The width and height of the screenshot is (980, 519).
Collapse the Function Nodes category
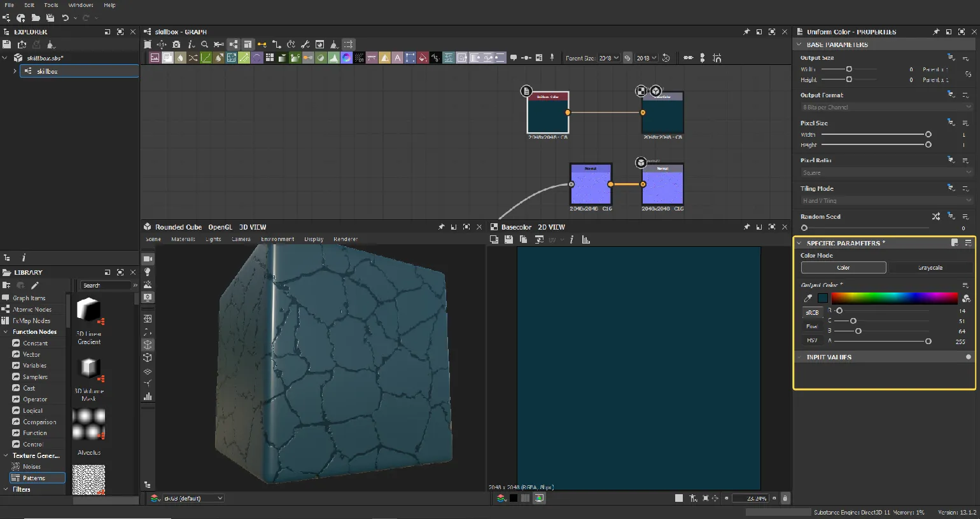click(6, 332)
